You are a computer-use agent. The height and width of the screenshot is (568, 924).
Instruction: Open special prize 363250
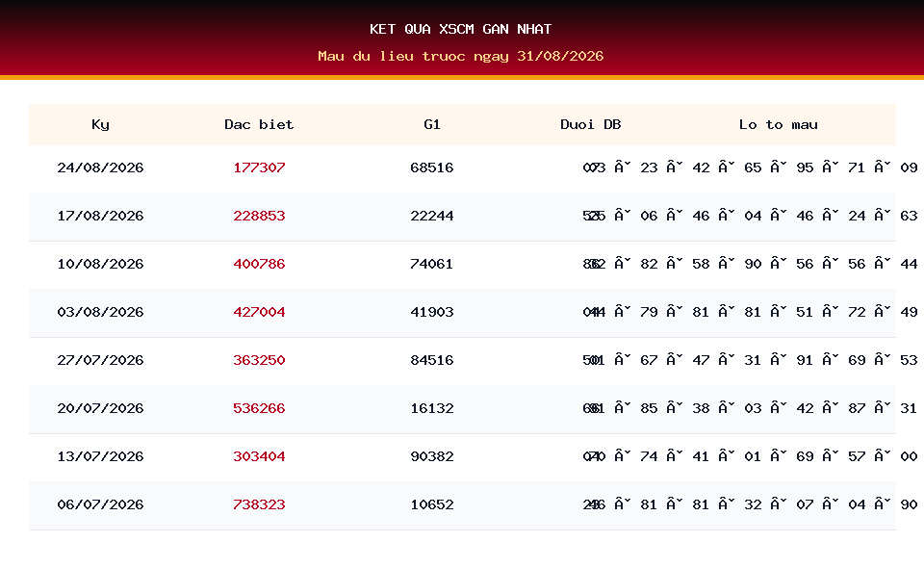(259, 360)
